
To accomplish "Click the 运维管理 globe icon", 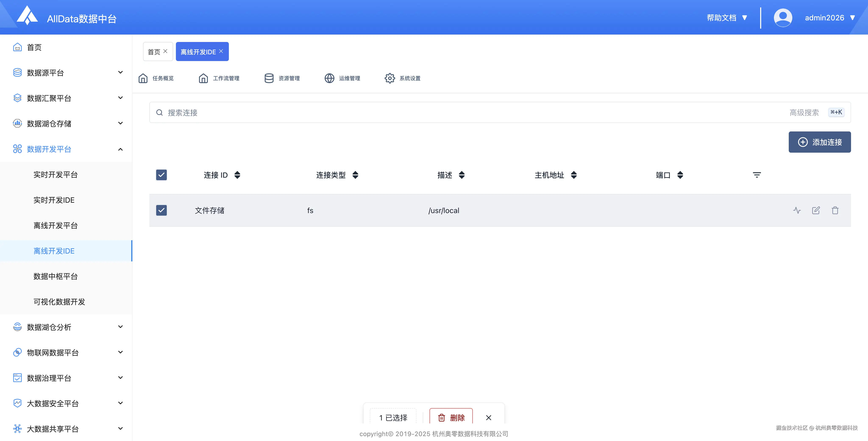I will [329, 78].
